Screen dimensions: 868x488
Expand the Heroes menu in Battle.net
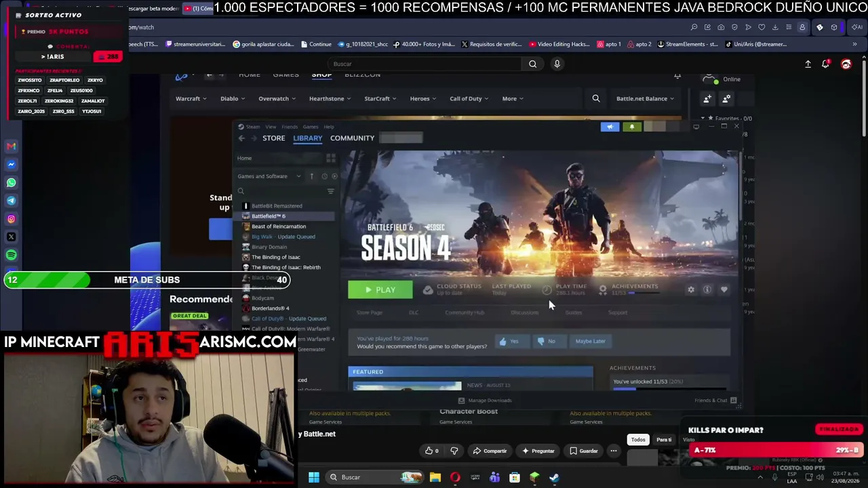tap(423, 99)
